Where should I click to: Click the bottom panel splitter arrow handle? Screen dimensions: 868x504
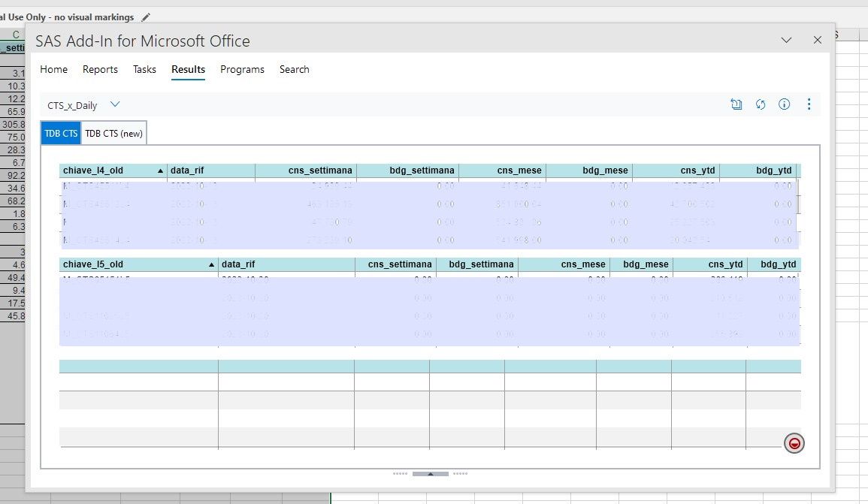[430, 473]
